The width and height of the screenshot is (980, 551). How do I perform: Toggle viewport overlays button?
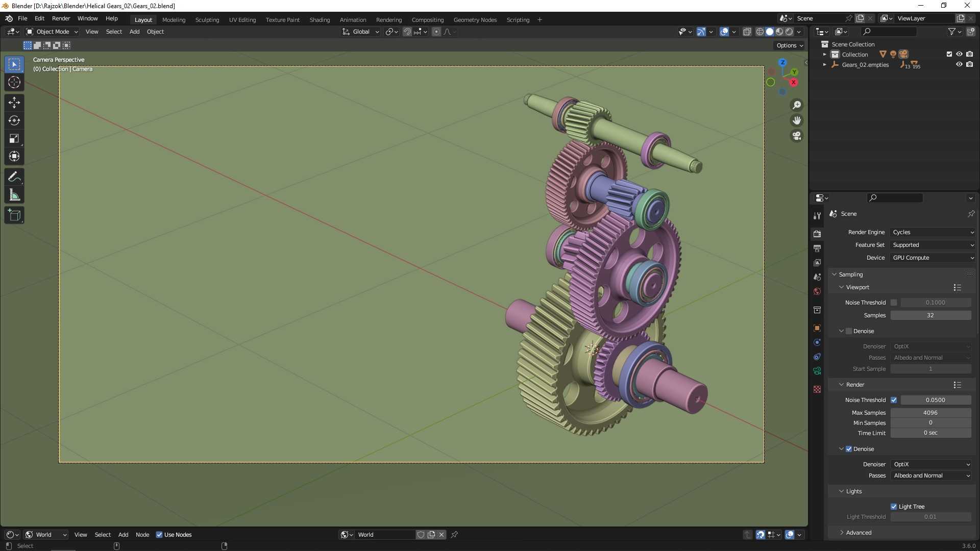724,32
